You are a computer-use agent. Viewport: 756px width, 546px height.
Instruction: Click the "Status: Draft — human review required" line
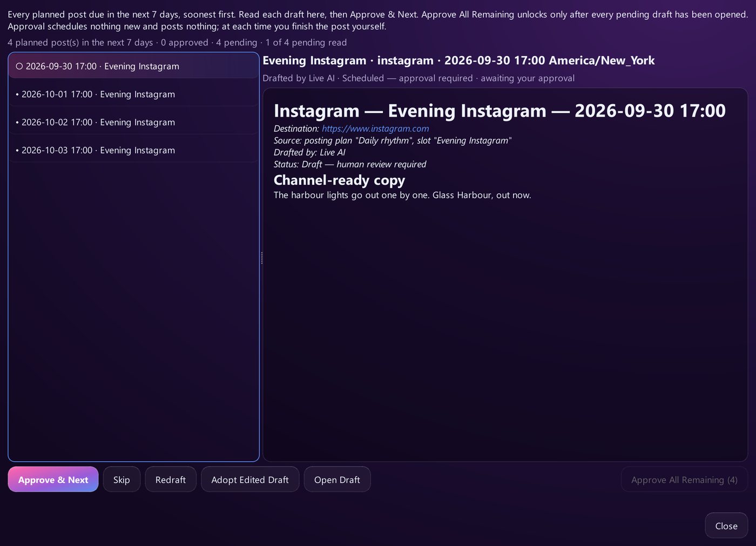click(x=350, y=164)
